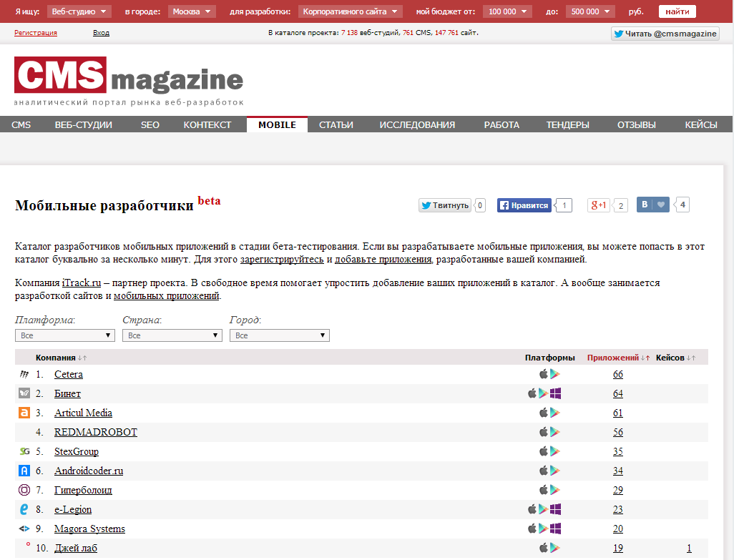This screenshot has height=560, width=734.
Task: Follow the Регистрация link
Action: click(36, 33)
